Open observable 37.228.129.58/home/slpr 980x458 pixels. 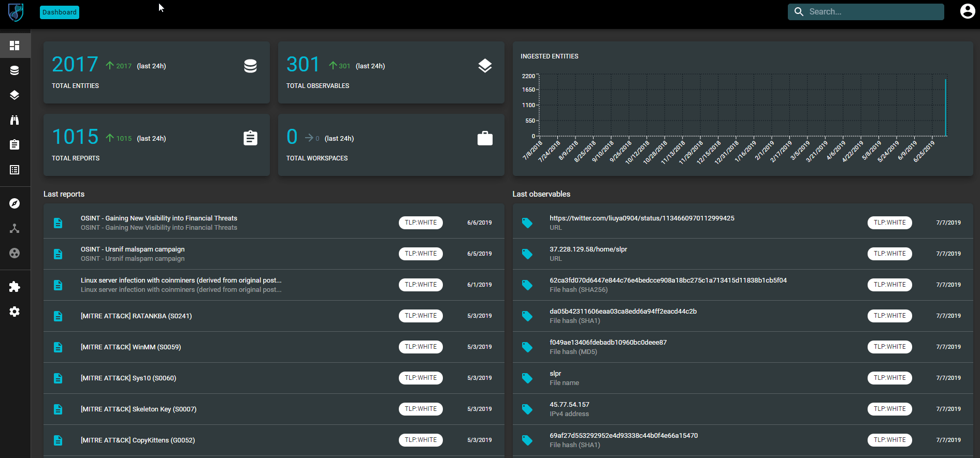click(743, 254)
